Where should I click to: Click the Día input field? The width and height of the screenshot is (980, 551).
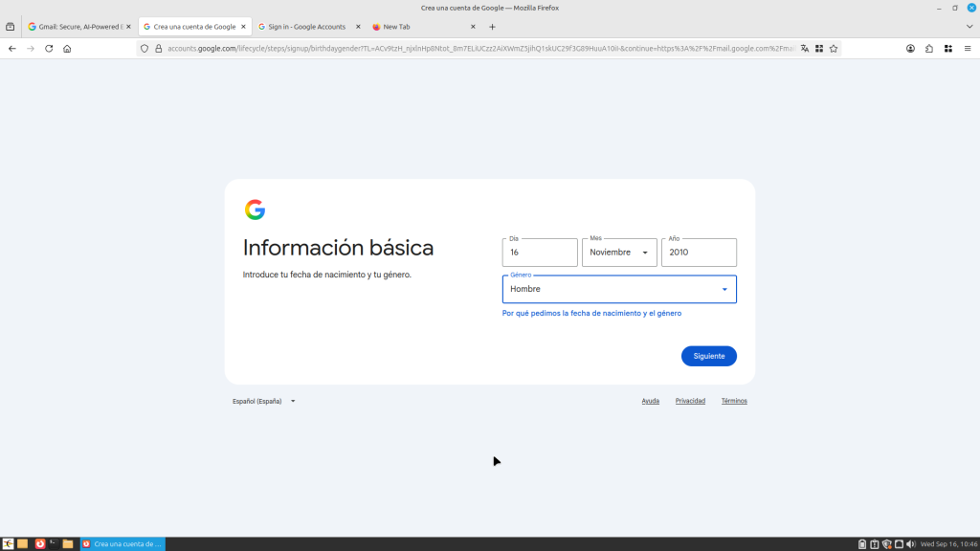540,253
